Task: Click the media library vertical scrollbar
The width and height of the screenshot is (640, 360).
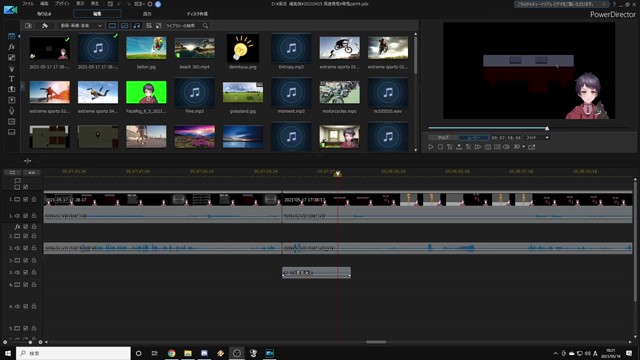Action: pos(416,55)
